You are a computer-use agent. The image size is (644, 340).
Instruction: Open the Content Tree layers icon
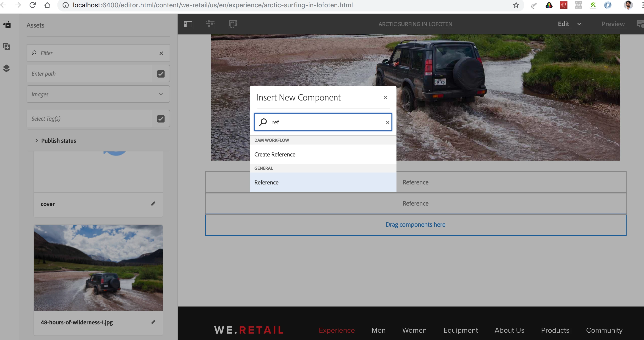coord(6,68)
